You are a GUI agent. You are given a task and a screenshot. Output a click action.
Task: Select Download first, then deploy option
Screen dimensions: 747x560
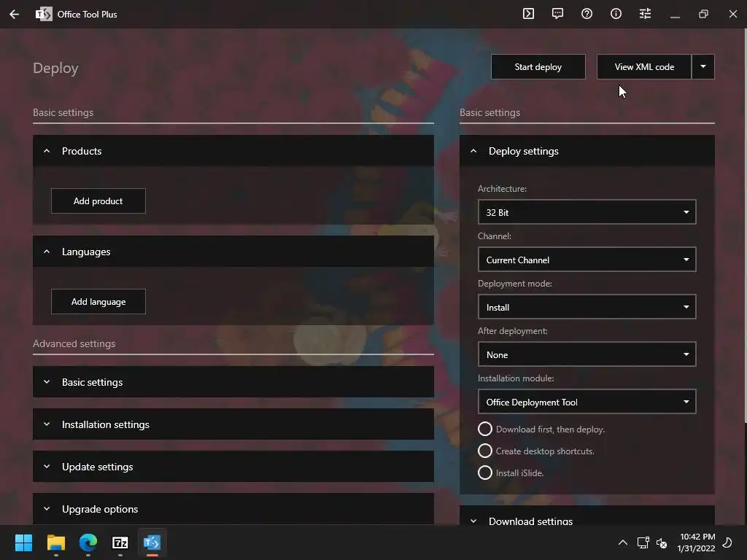click(x=541, y=429)
